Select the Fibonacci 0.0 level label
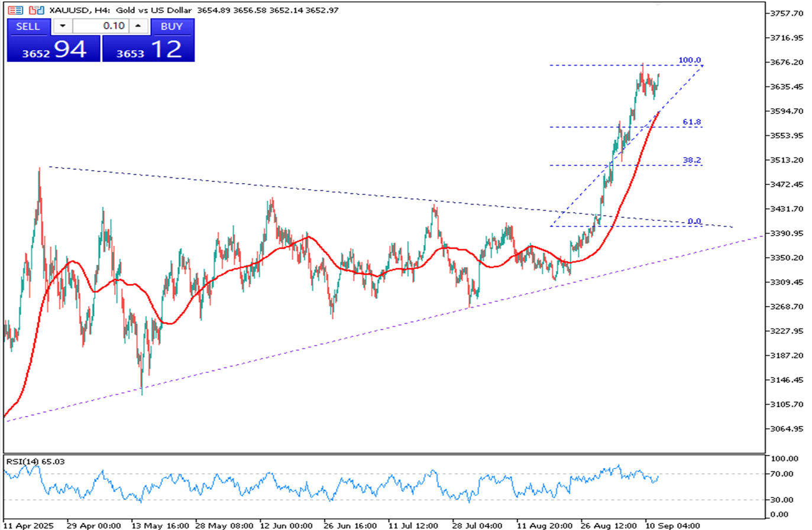 (x=694, y=222)
